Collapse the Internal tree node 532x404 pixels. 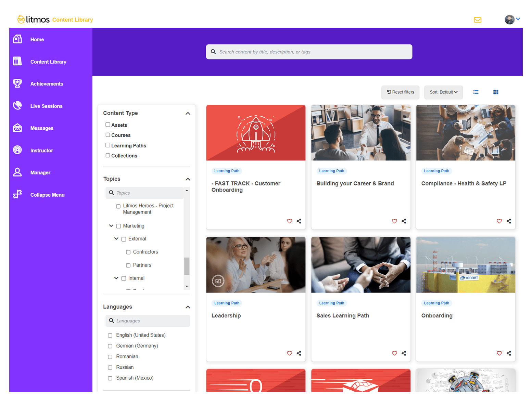(x=116, y=278)
